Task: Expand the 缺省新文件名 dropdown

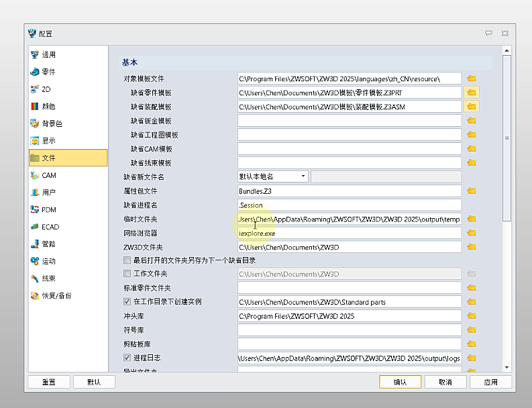Action: click(303, 176)
